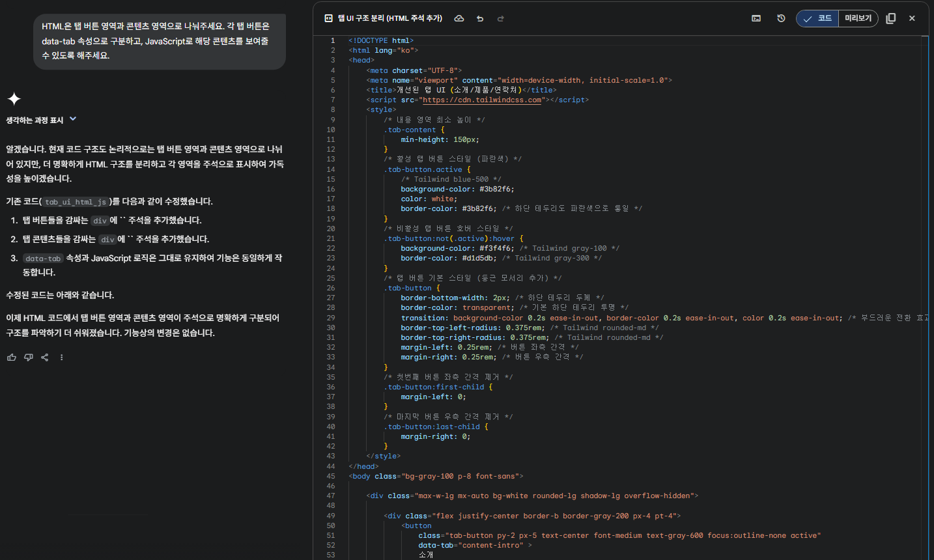Click the border-color: #d1d5db line
This screenshot has height=560, width=934.
coord(502,258)
